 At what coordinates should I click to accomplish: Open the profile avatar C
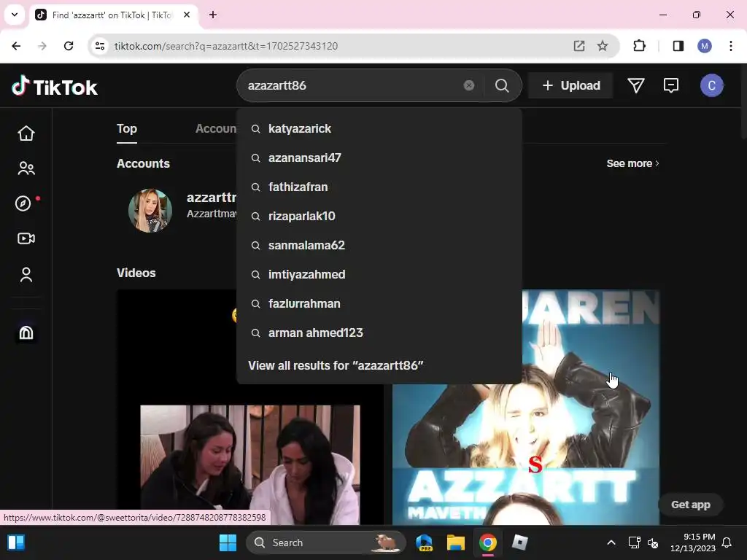711,86
